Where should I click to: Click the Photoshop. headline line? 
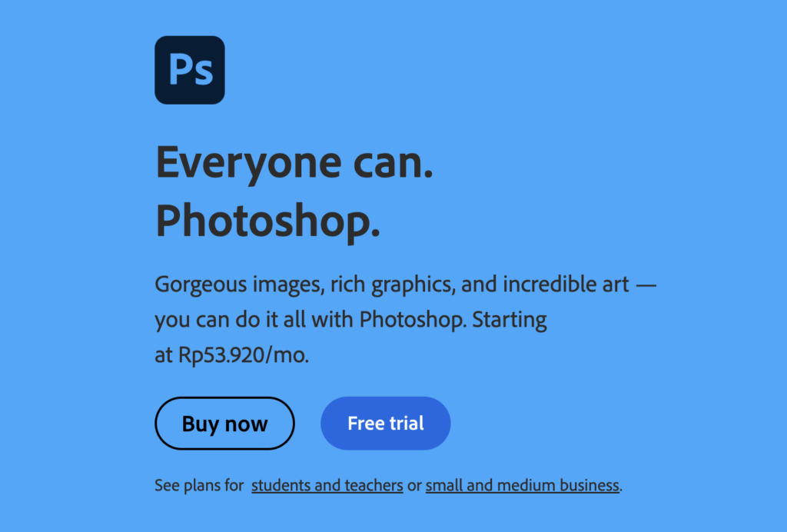point(267,221)
